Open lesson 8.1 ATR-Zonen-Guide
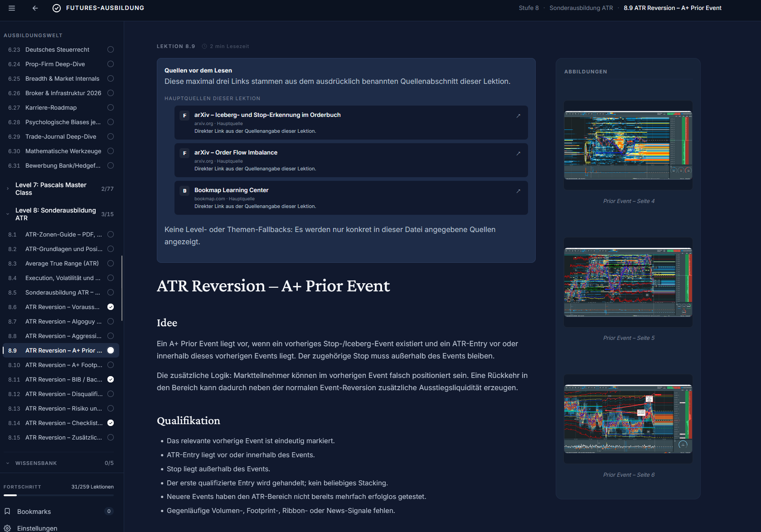The height and width of the screenshot is (532, 761). click(x=61, y=234)
